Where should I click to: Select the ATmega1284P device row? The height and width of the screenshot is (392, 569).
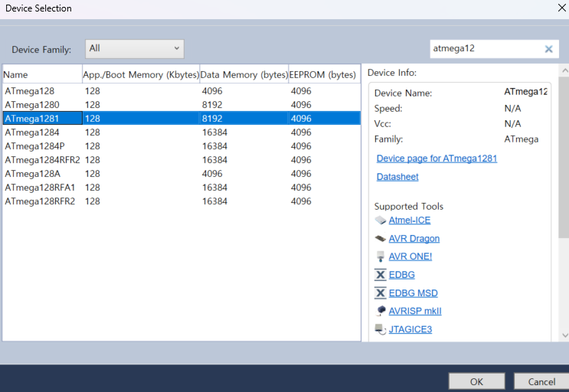[x=181, y=145]
